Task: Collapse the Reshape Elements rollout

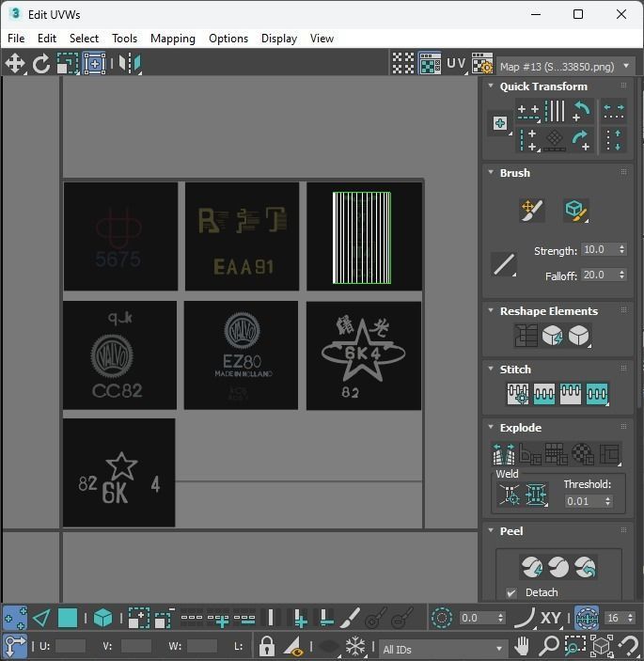Action: [x=491, y=310]
